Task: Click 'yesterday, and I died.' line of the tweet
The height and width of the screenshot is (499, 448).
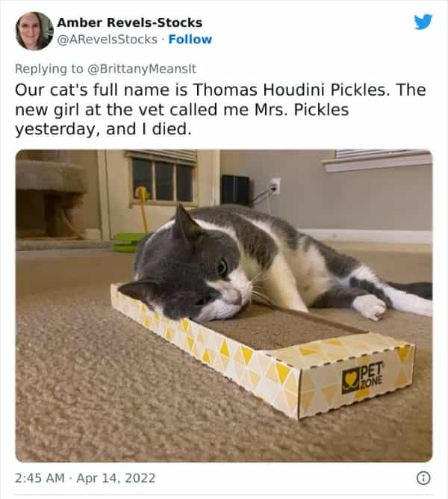Action: tap(103, 129)
